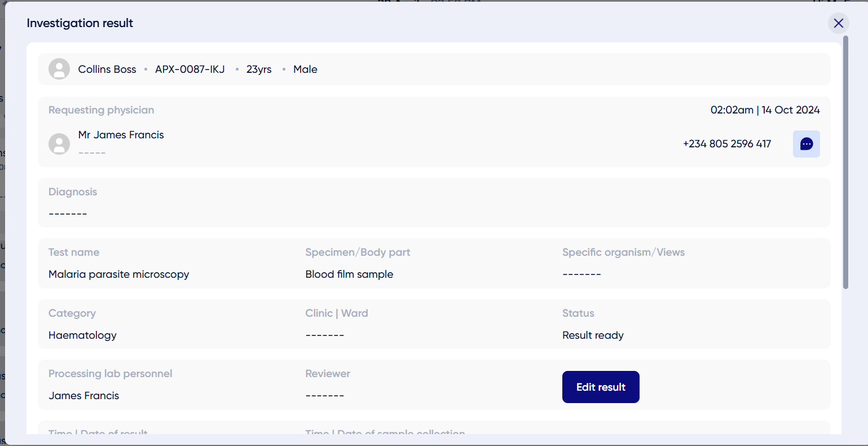Close the Investigation result dialog
The image size is (868, 446).
[838, 23]
